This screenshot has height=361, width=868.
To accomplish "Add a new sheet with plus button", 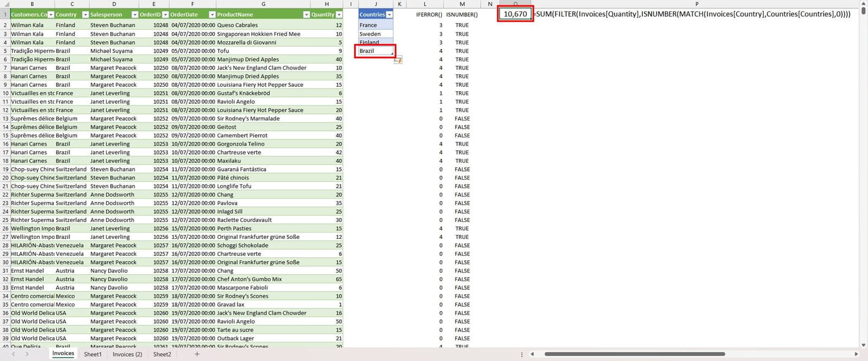I will pyautogui.click(x=197, y=354).
